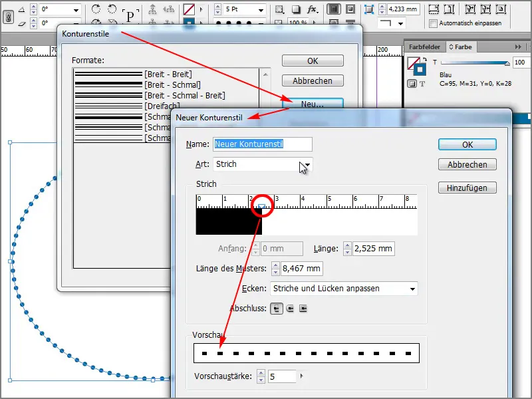Select the rotate clockwise icon
Image resolution: width=532 pixels, height=399 pixels.
pyautogui.click(x=96, y=9)
